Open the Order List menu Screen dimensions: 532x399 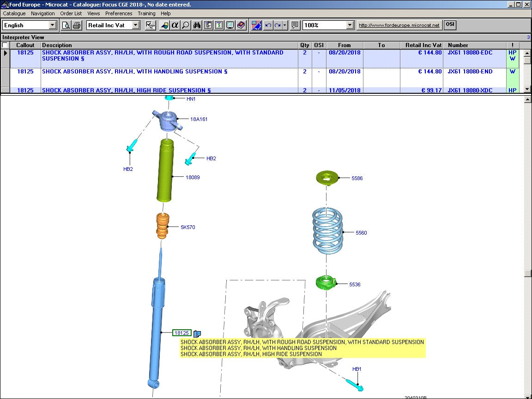pyautogui.click(x=71, y=13)
